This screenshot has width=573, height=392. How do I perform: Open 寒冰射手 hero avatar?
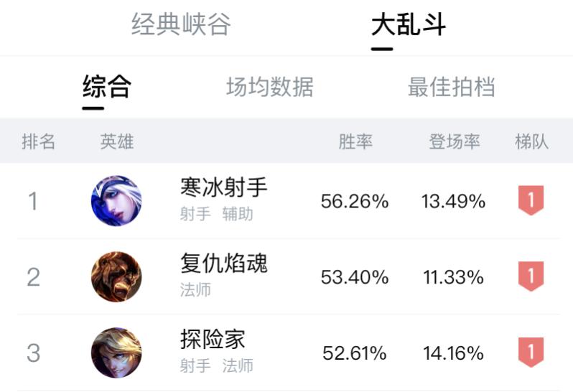(116, 201)
